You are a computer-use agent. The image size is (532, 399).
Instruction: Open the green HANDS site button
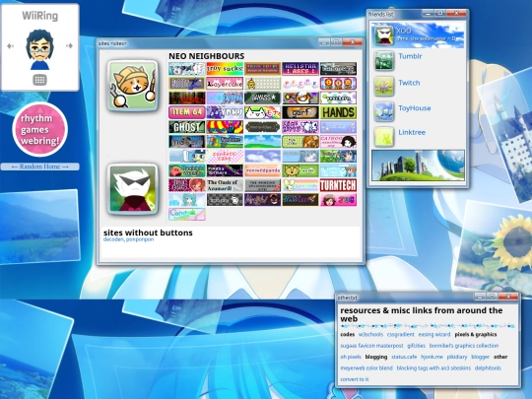[338, 112]
